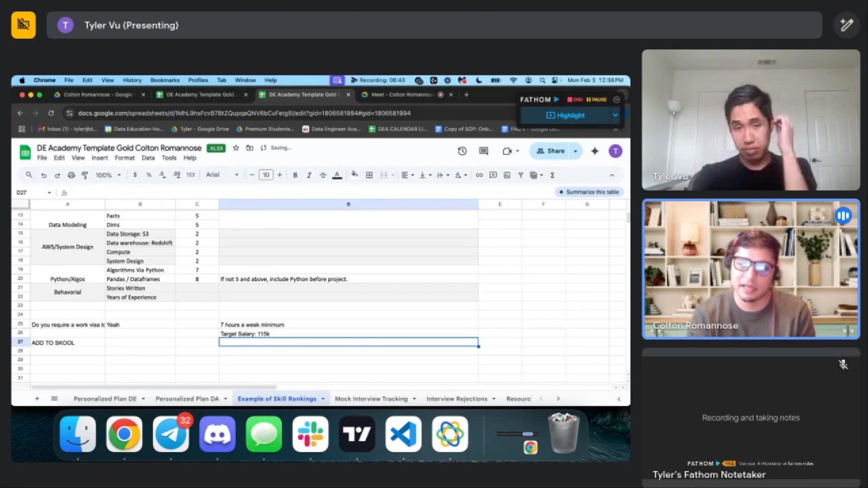Search the menus magnifier icon
The width and height of the screenshot is (868, 488).
click(x=29, y=175)
